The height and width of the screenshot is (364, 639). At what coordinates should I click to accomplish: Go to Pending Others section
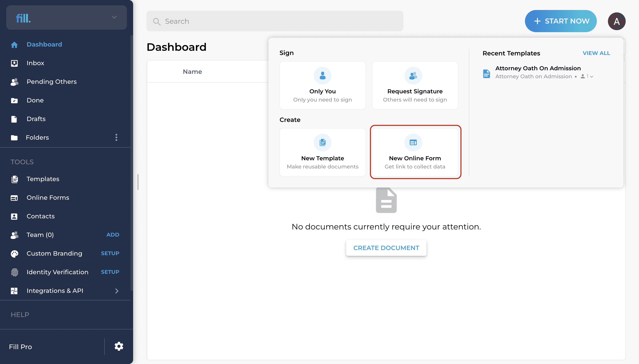click(51, 82)
